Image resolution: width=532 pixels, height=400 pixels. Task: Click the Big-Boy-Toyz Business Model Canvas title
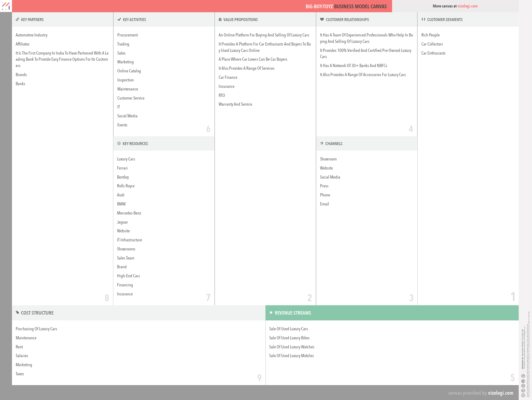[x=346, y=6]
